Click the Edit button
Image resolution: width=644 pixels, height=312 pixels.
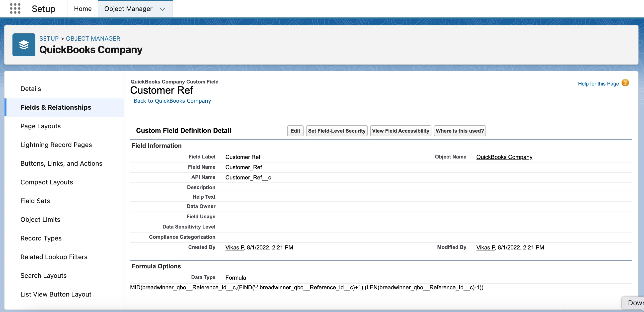tap(295, 131)
